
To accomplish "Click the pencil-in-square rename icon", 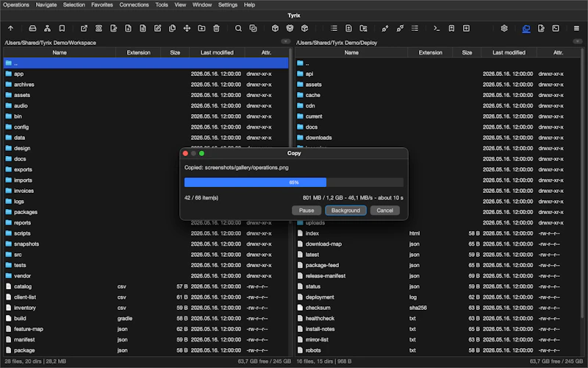I will pyautogui.click(x=157, y=28).
